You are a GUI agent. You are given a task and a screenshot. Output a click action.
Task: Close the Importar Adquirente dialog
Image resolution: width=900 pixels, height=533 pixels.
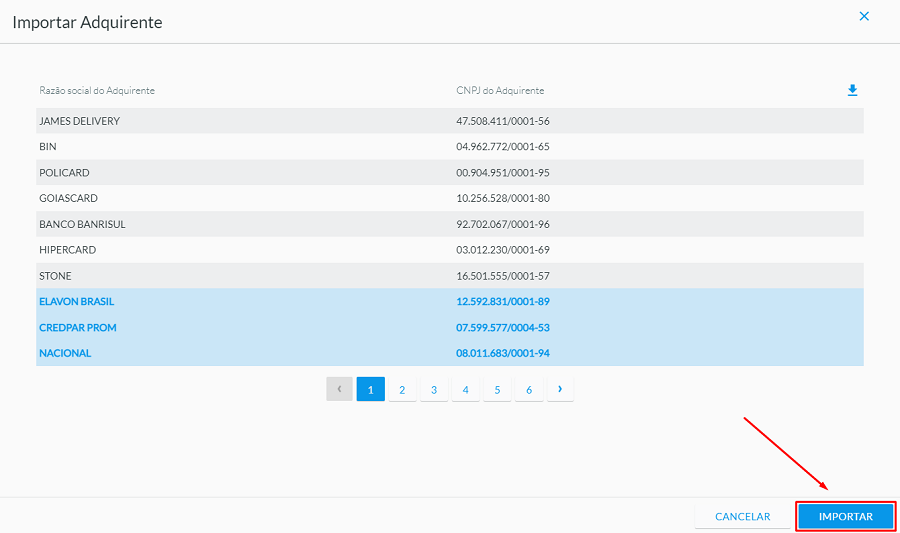(x=864, y=16)
